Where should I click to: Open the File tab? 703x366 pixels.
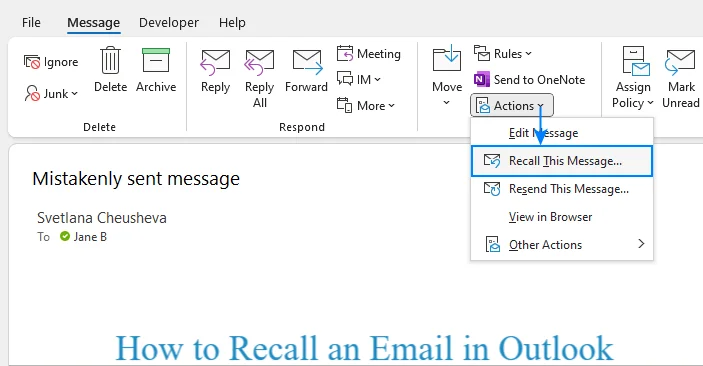31,22
